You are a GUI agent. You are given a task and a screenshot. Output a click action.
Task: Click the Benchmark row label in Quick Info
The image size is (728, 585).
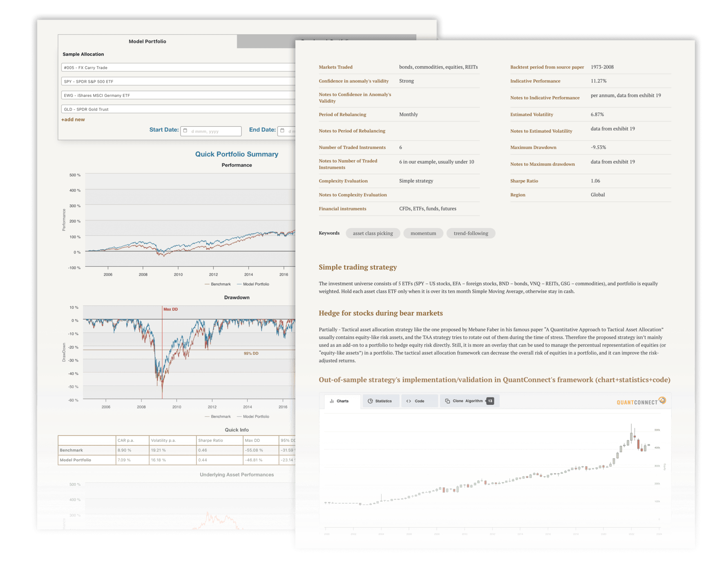pos(71,450)
